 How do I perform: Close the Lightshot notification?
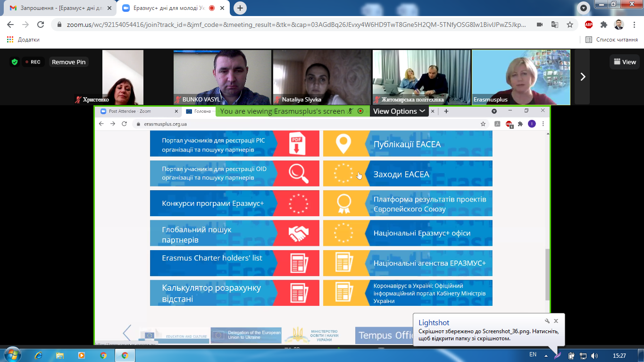click(x=556, y=321)
